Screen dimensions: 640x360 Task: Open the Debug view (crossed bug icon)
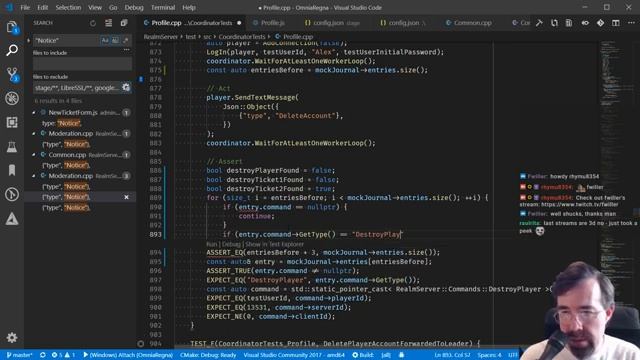[12, 98]
